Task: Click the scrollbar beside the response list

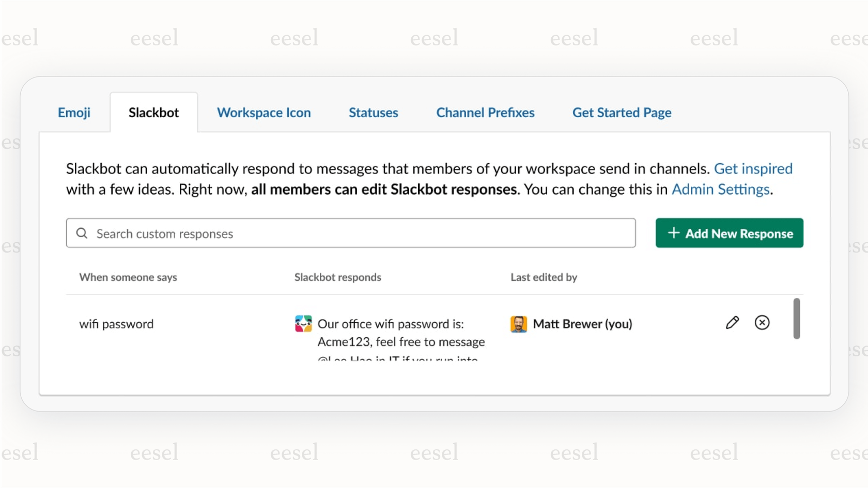Action: (796, 319)
